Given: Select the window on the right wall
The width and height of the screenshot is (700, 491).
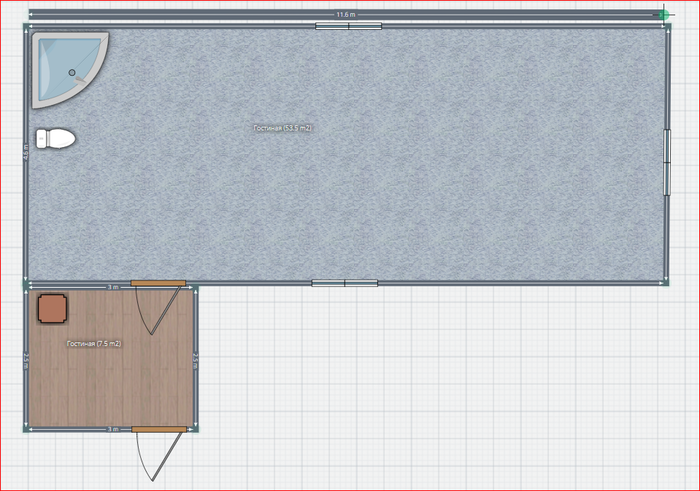Looking at the screenshot, I should 667,160.
